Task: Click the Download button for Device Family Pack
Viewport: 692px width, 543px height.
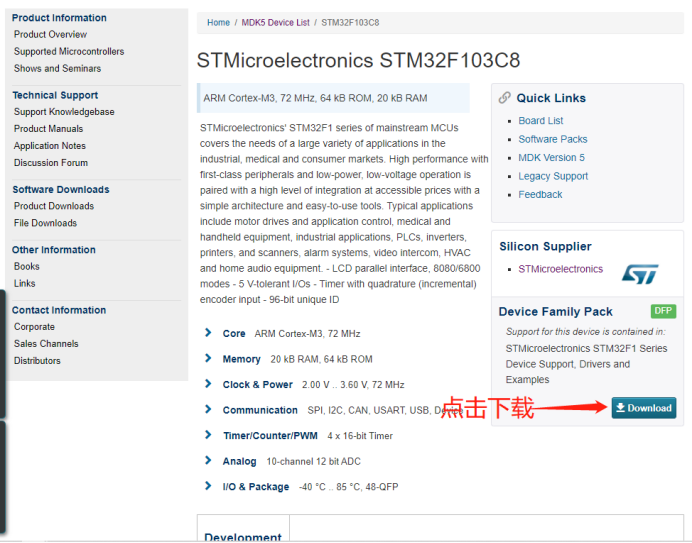Action: point(643,408)
